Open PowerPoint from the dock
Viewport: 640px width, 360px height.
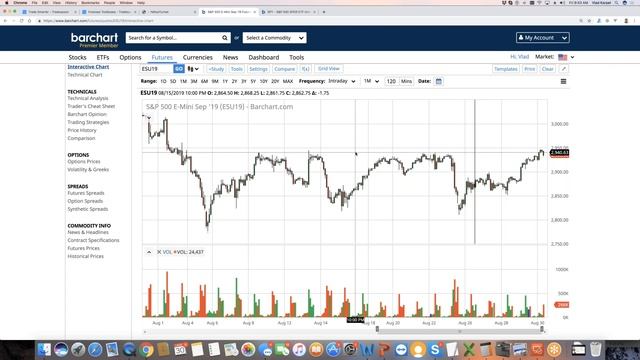point(384,350)
